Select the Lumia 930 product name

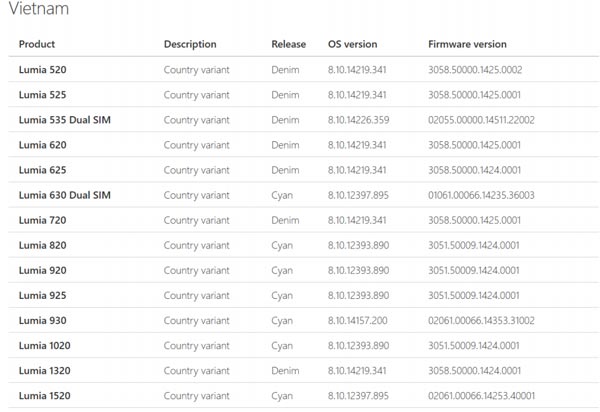(42, 320)
